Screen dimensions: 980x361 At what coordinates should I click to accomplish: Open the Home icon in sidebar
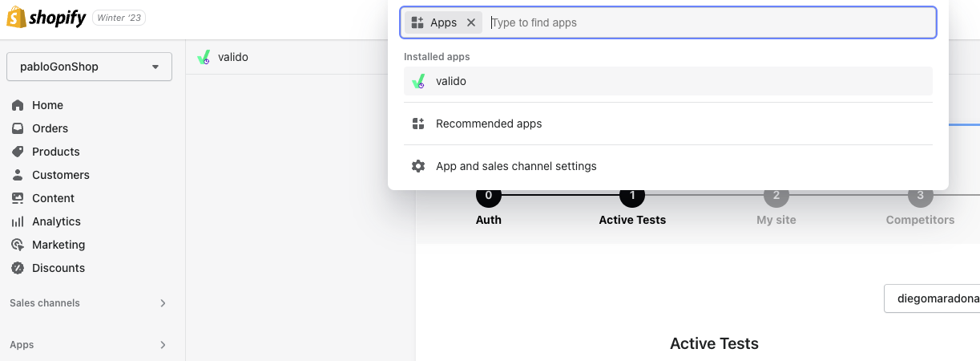[18, 105]
